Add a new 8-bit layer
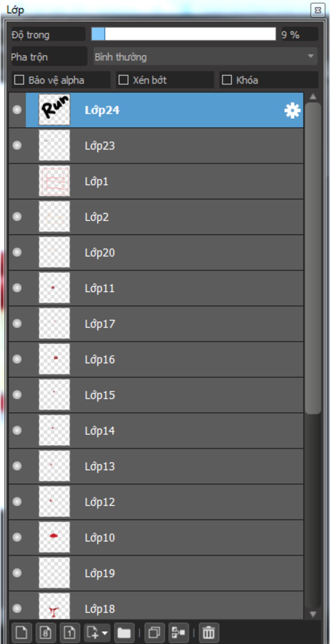This screenshot has width=330, height=644. [x=45, y=632]
